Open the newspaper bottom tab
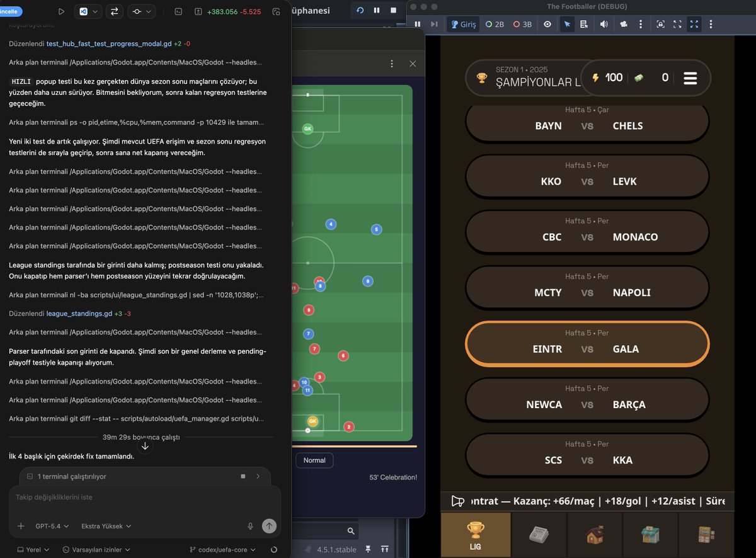The width and height of the screenshot is (756, 558). coord(539,535)
